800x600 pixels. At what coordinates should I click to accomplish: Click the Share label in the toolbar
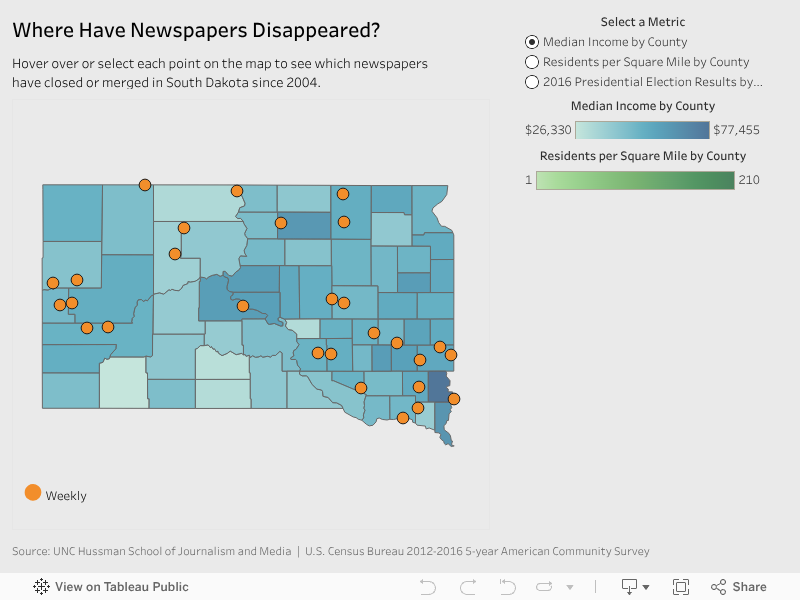coord(750,587)
